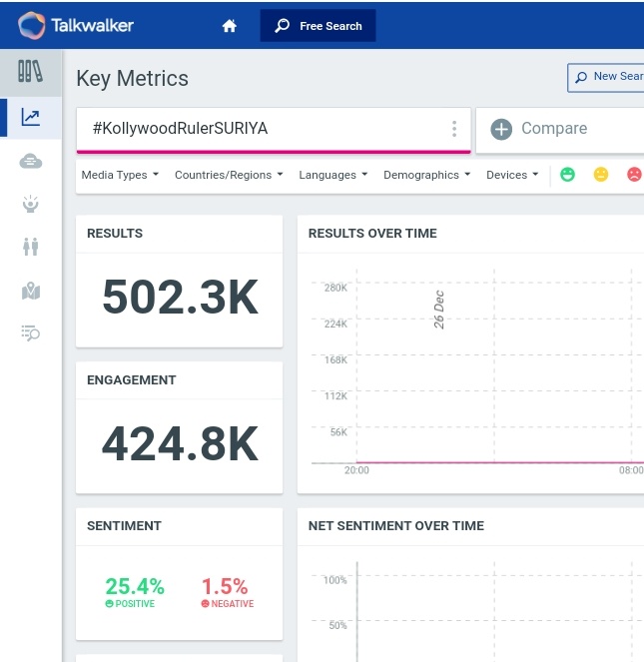Expand the Demographics dropdown
Image resolution: width=644 pixels, height=662 pixels.
tap(426, 175)
